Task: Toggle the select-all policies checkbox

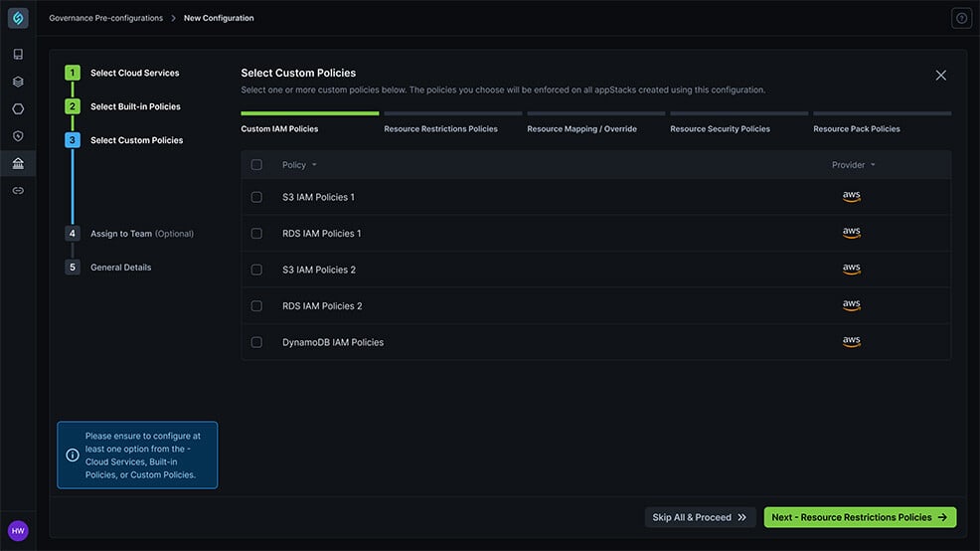Action: click(256, 165)
